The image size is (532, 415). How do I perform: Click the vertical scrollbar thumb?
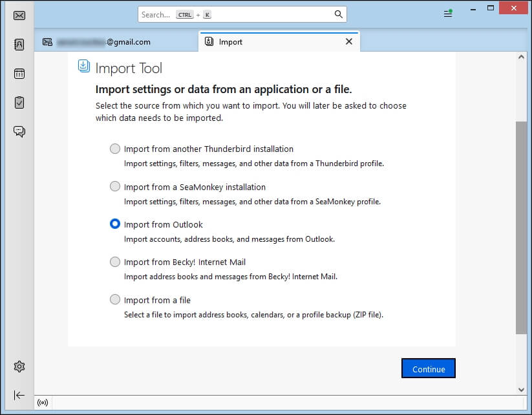(521, 228)
